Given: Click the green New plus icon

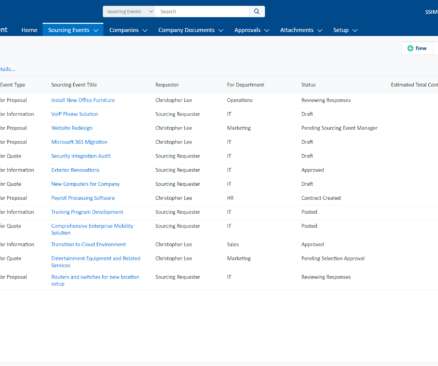Looking at the screenshot, I should (x=410, y=48).
